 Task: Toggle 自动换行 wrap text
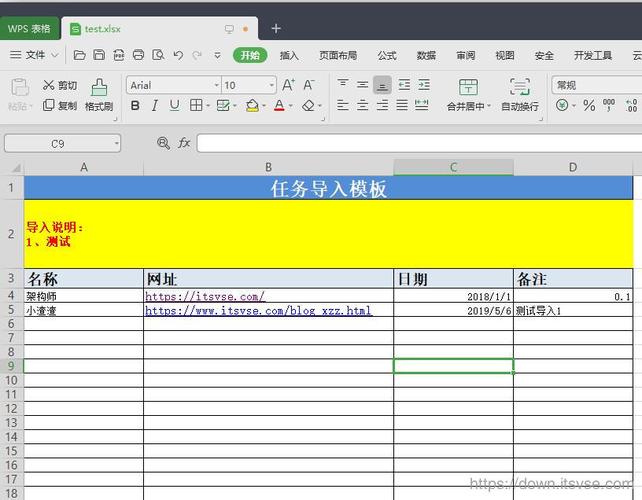520,95
